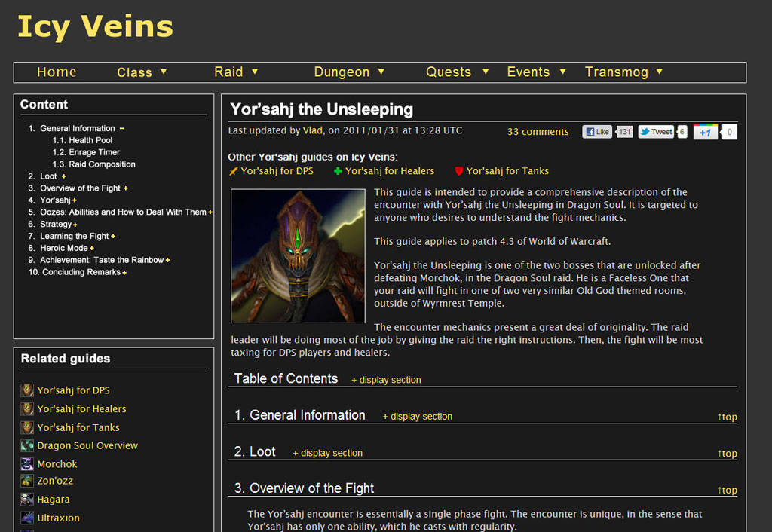
Task: Open the Yor'sahj for Tanks link under Other guides
Action: (x=507, y=171)
